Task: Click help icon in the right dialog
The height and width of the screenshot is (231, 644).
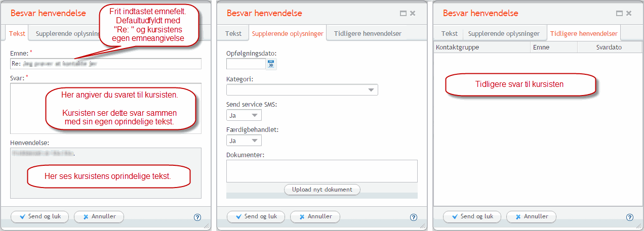Action: 630,217
